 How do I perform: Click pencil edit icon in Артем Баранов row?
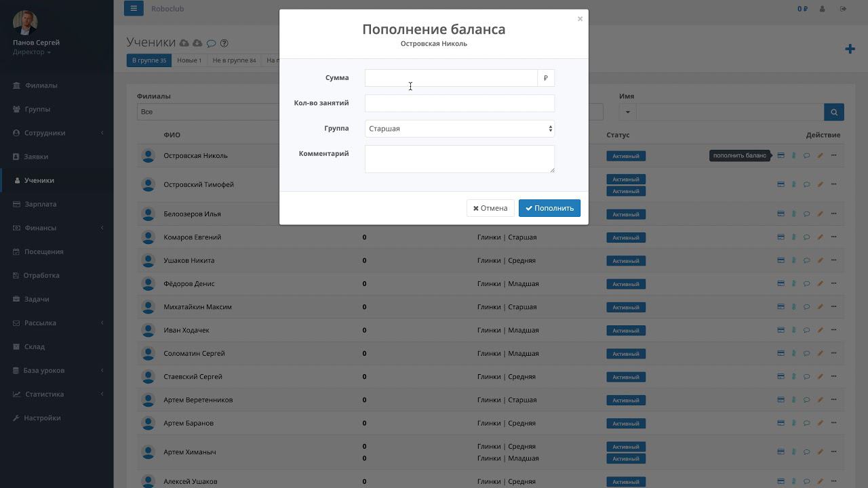(x=820, y=423)
